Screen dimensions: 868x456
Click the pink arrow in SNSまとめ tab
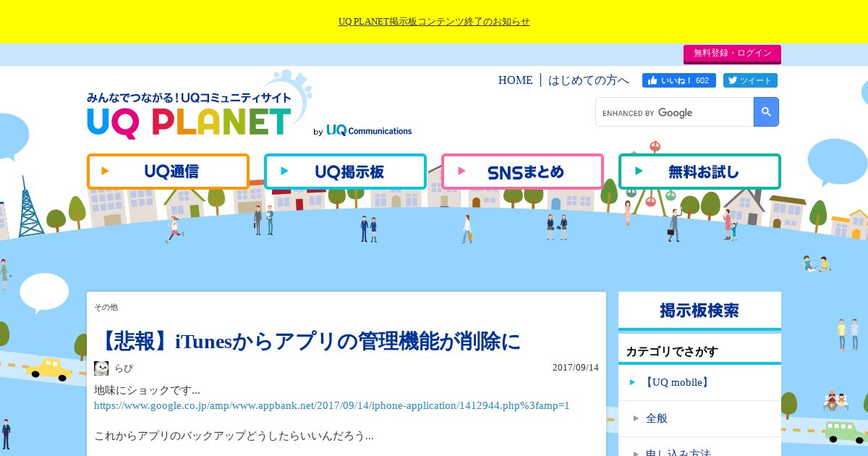[462, 172]
